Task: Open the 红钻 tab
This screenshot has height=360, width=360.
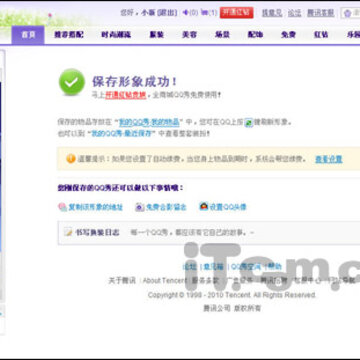Action: 321,35
